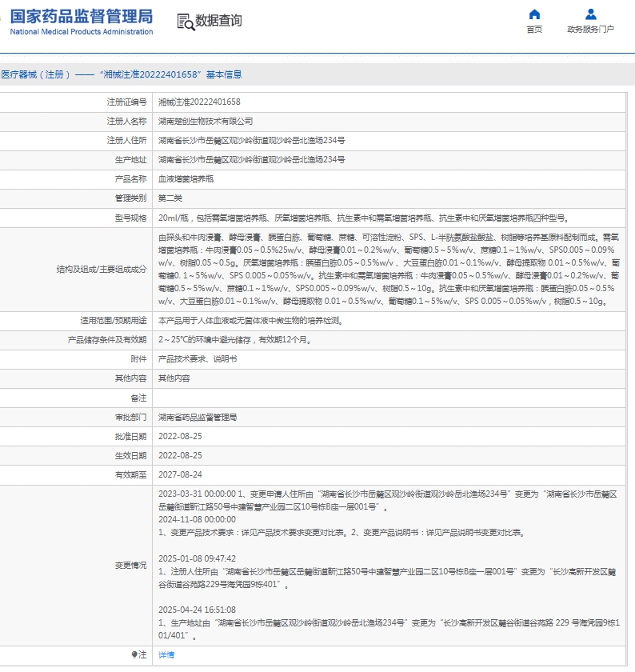Click change entry timestamp 2025-01-08 09:47:42

pos(197,559)
